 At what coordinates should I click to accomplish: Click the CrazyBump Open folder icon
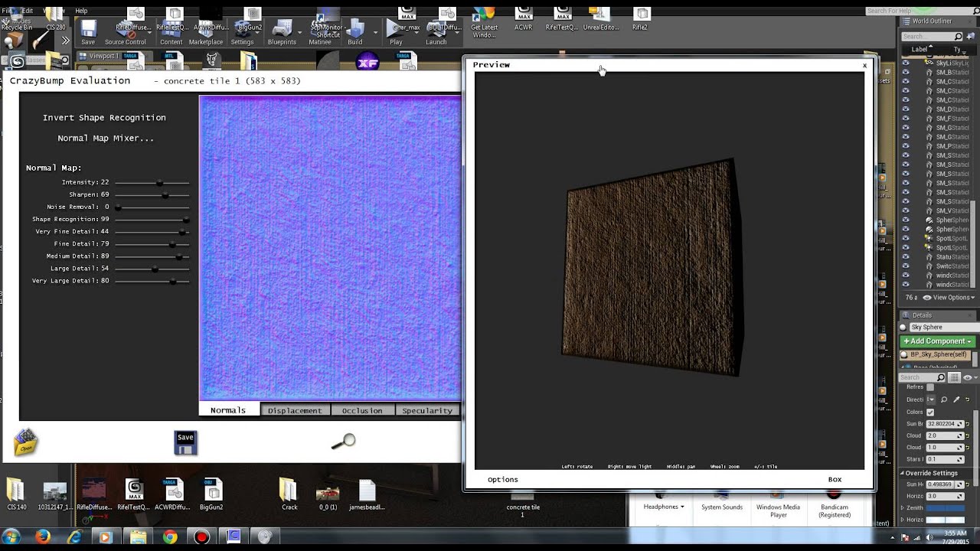tap(25, 442)
